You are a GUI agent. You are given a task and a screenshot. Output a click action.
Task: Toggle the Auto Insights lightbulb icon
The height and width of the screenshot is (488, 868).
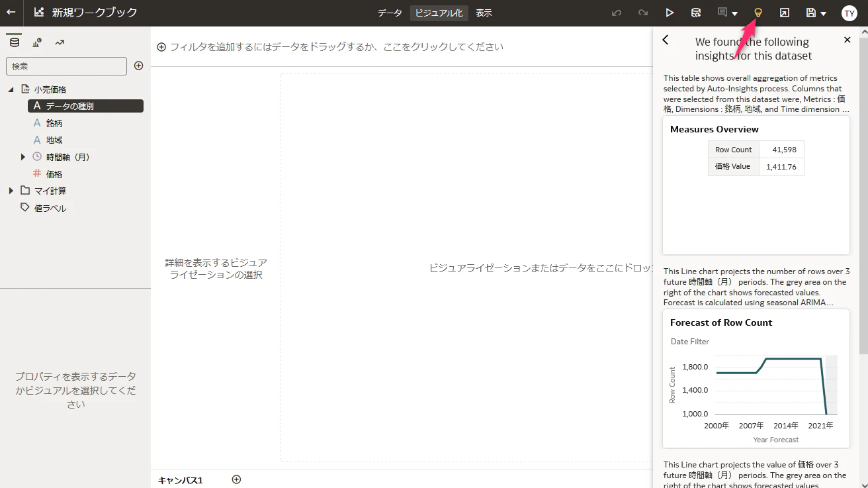pyautogui.click(x=758, y=13)
